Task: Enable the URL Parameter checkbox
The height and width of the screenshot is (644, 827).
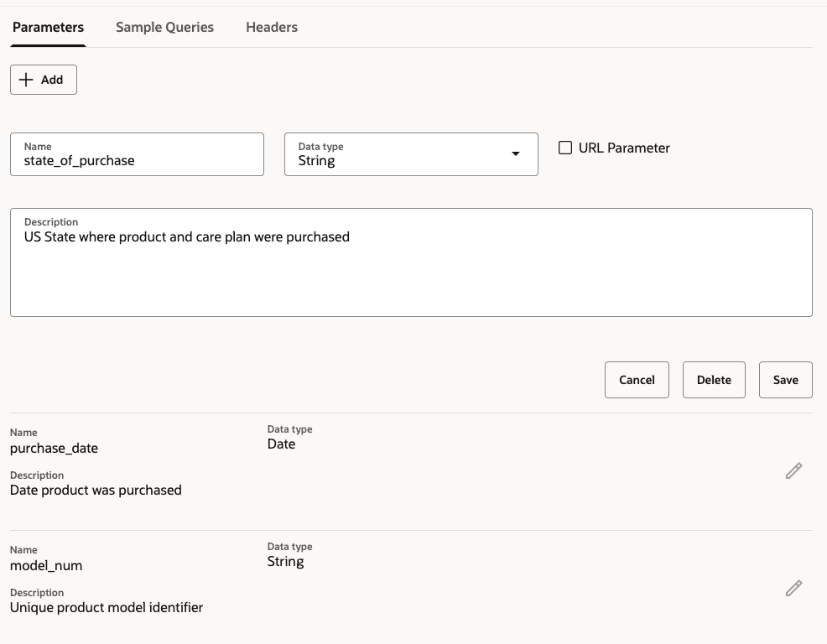Action: coord(565,148)
